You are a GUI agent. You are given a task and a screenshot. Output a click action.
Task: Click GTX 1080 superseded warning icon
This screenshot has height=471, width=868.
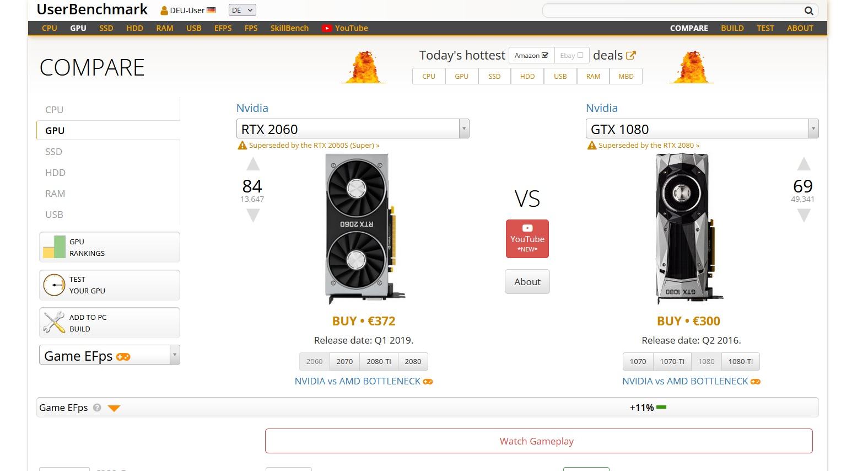coord(592,146)
